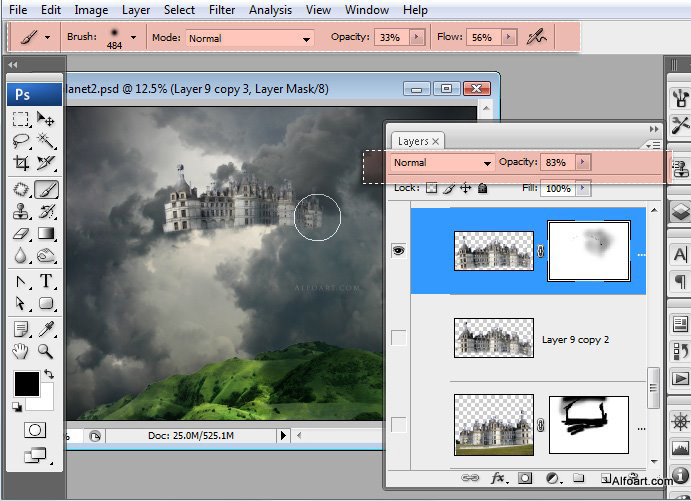
Task: Click the Link layers button
Action: click(x=470, y=478)
